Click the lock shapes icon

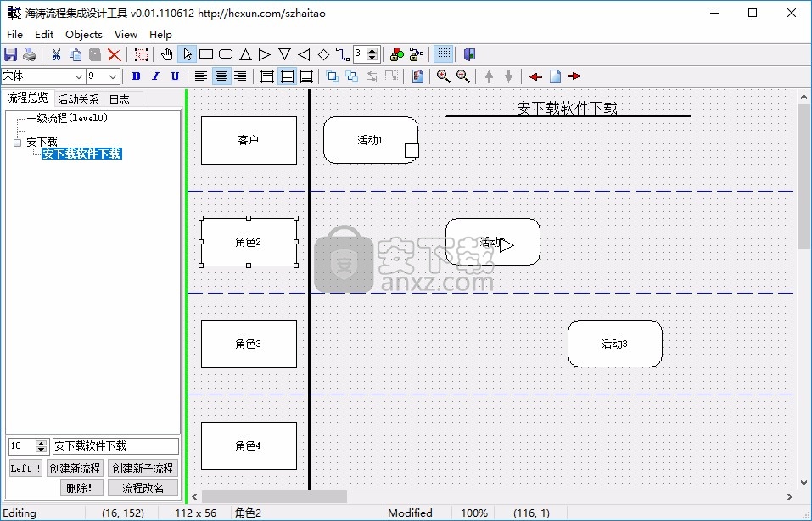pyautogui.click(x=397, y=54)
